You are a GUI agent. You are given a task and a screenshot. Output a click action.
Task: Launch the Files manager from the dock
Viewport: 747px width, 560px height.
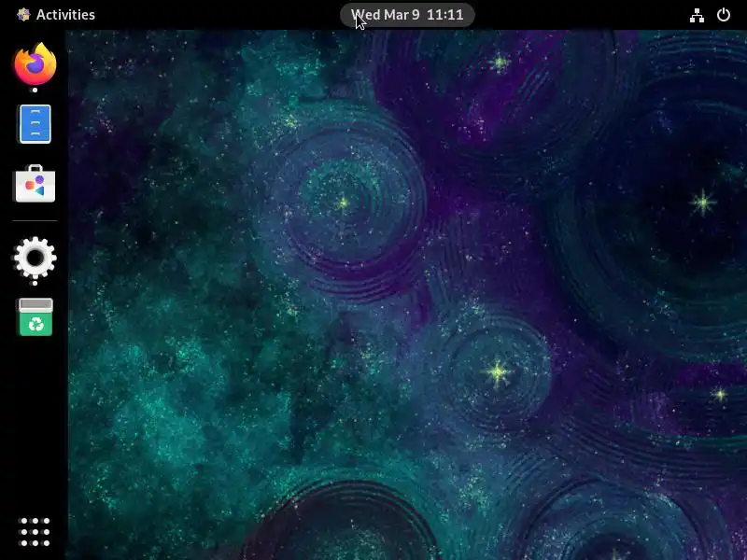click(35, 124)
